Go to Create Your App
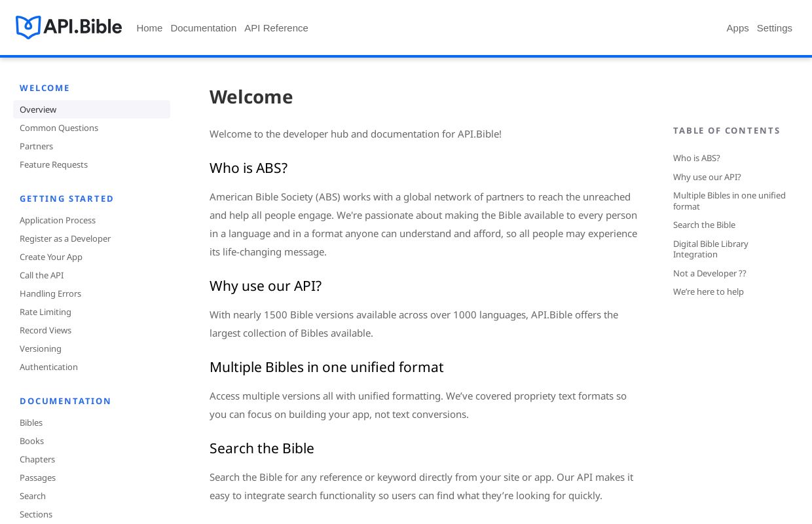812x524 pixels. click(x=51, y=257)
